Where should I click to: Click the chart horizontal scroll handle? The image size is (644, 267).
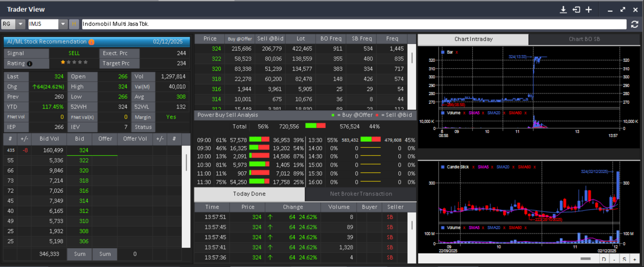(x=585, y=259)
